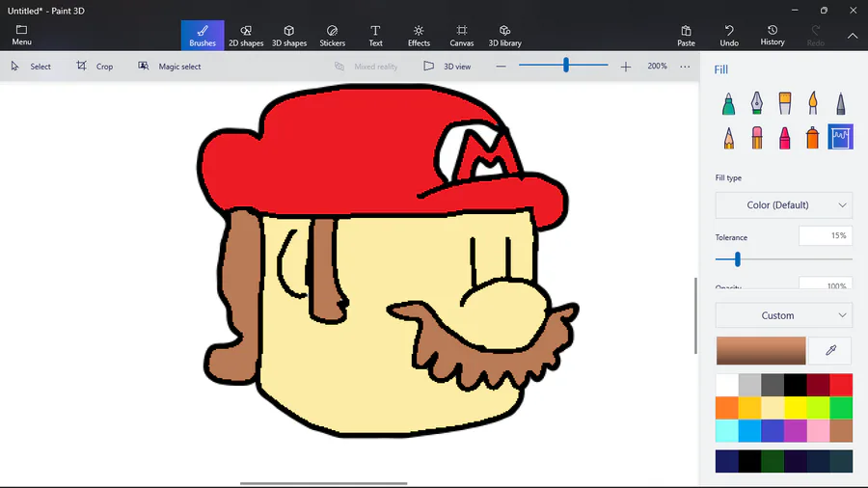This screenshot has height=488, width=868.
Task: Choose the dark red color swatch
Action: [x=818, y=385]
